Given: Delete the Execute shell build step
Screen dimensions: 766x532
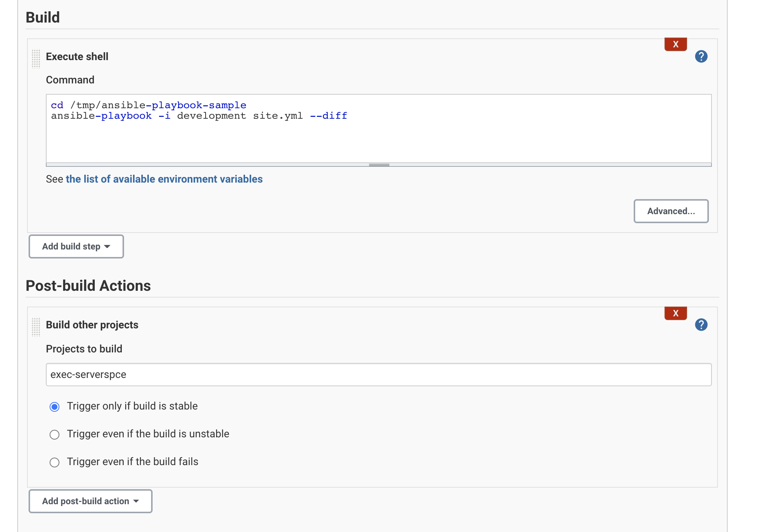Looking at the screenshot, I should tap(675, 44).
